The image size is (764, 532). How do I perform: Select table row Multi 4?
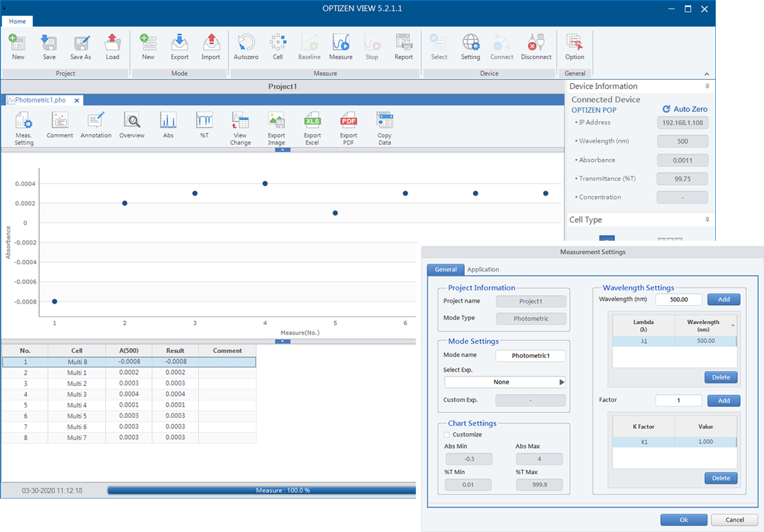coord(129,405)
